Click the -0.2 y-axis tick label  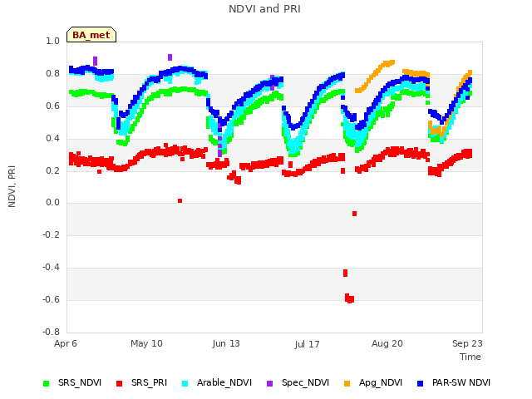(x=51, y=234)
